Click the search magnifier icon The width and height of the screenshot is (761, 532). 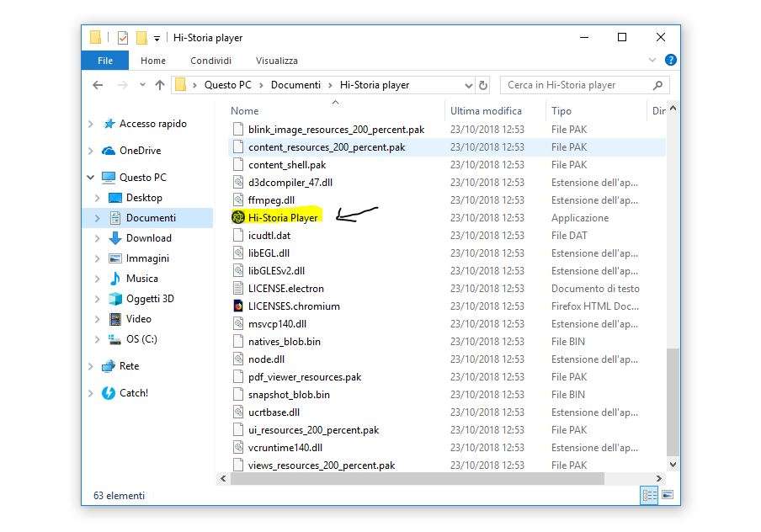pos(657,85)
